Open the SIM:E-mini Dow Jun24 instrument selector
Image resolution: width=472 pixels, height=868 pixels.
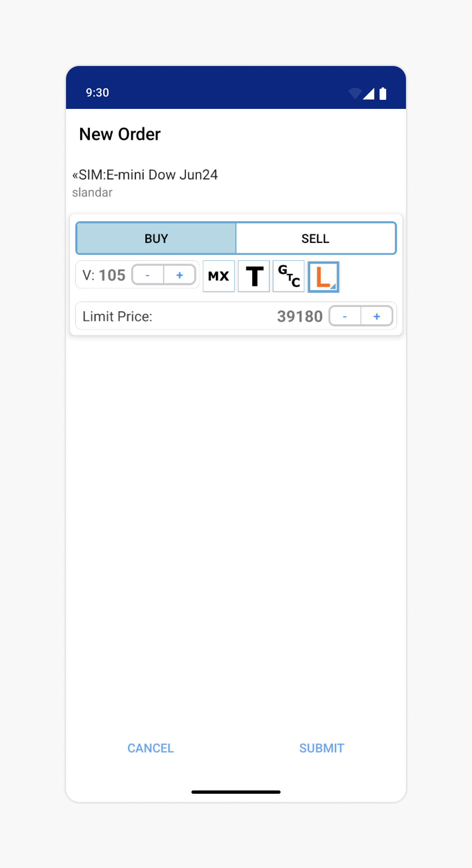point(145,175)
